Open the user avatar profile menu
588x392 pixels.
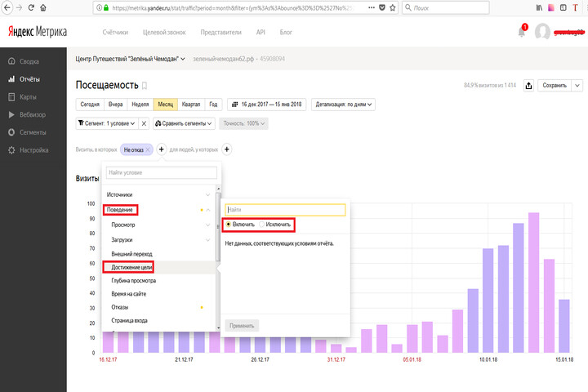(x=542, y=32)
